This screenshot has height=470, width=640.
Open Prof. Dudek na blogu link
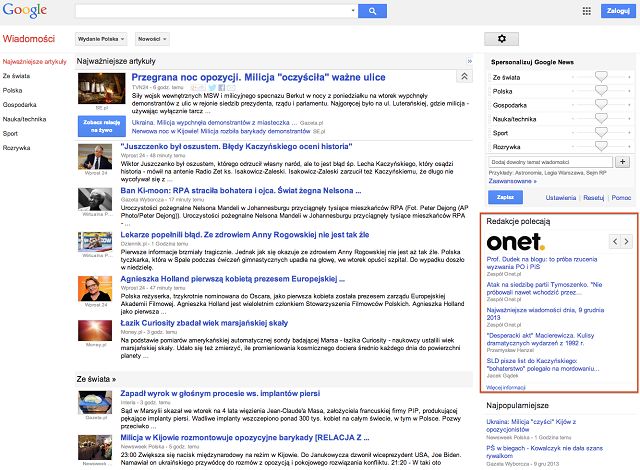[542, 263]
